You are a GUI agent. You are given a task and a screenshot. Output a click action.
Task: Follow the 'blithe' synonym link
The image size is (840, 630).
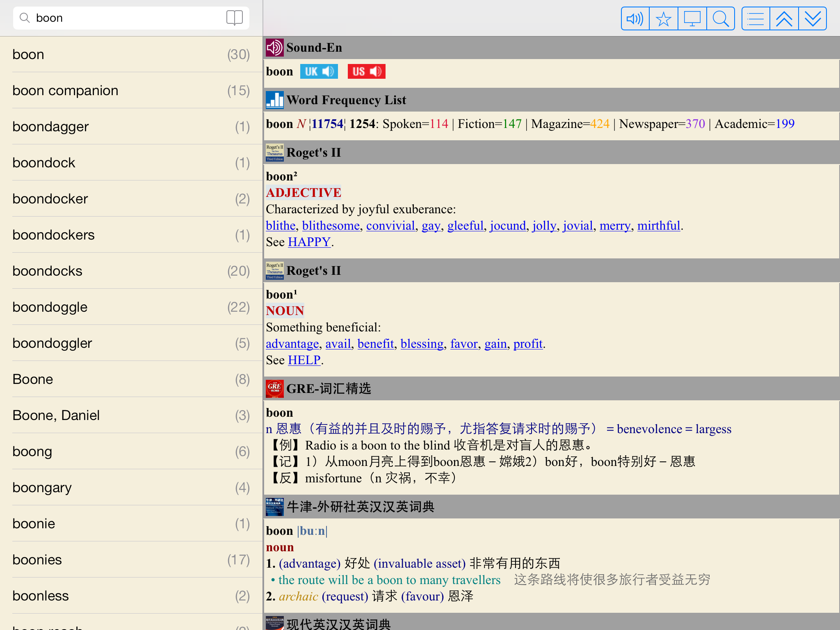(x=281, y=226)
